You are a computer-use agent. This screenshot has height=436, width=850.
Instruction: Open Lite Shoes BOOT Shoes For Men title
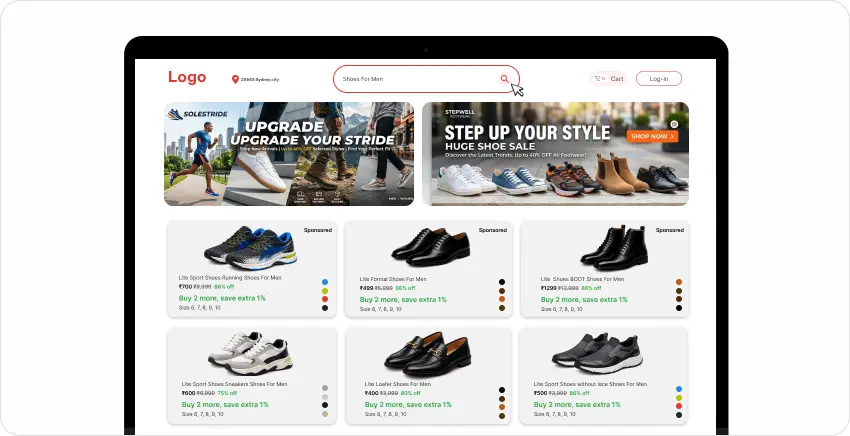[582, 279]
